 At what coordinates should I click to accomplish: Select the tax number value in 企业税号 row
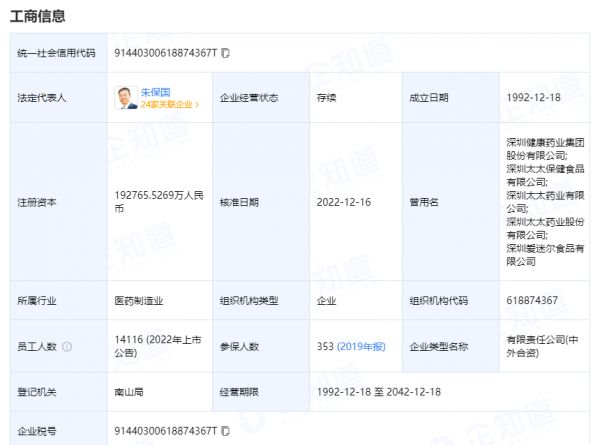coord(166,431)
